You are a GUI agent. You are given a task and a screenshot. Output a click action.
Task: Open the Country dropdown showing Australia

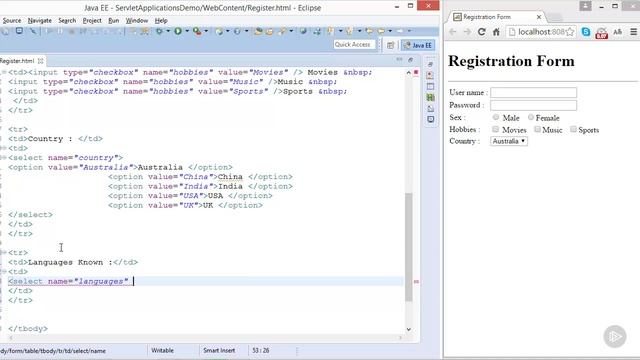pos(509,141)
